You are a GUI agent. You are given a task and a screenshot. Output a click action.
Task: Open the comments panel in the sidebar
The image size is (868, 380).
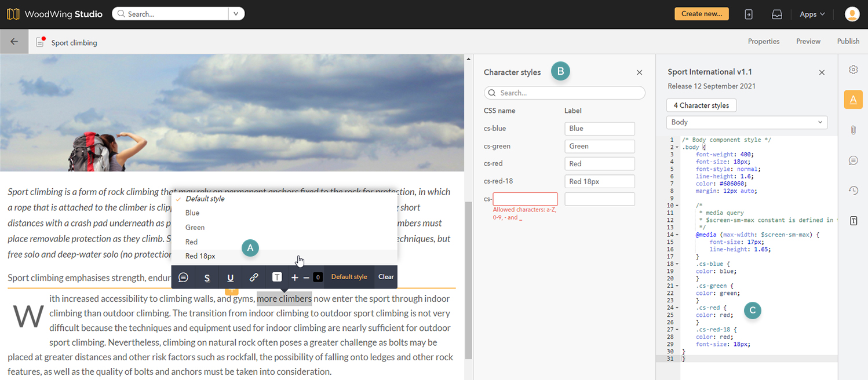(x=853, y=160)
